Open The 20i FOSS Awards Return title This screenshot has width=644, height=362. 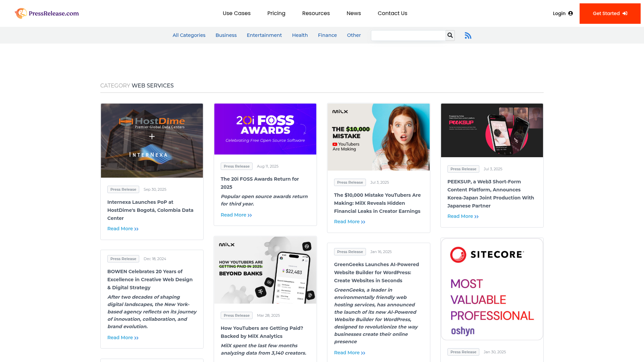(x=260, y=183)
